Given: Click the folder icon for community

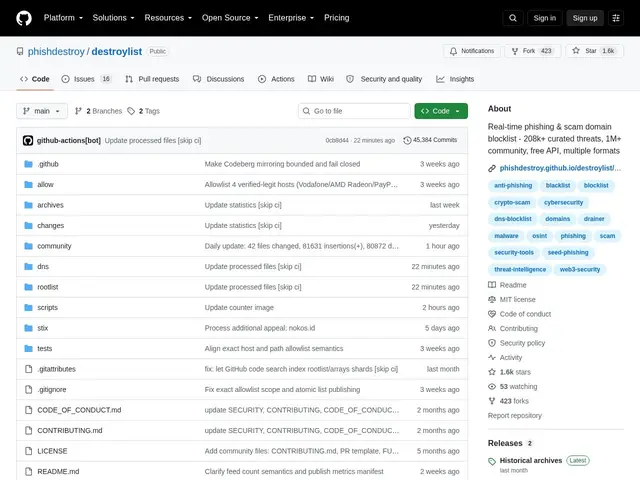Looking at the screenshot, I should (x=28, y=246).
